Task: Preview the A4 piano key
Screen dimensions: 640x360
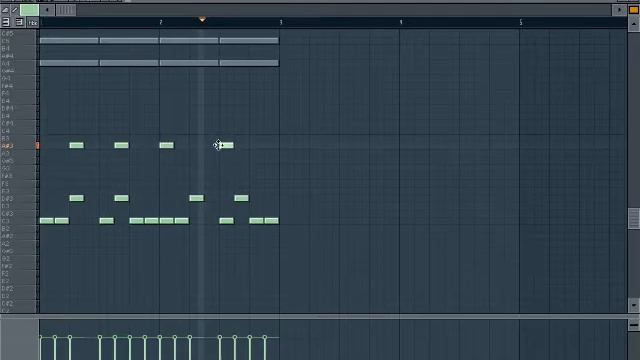Action: (x=19, y=63)
